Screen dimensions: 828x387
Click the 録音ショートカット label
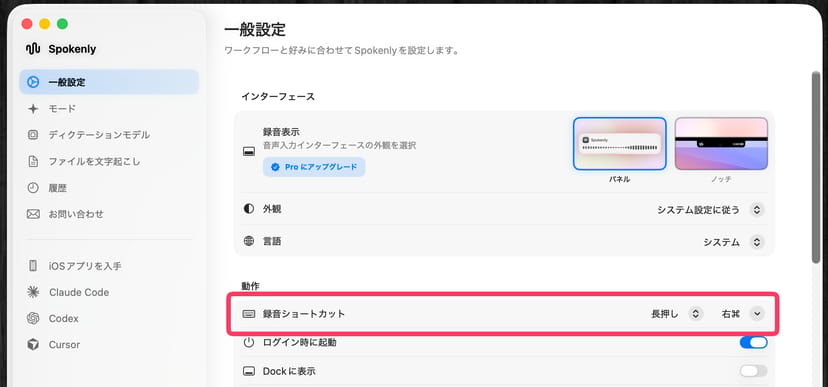pos(304,314)
